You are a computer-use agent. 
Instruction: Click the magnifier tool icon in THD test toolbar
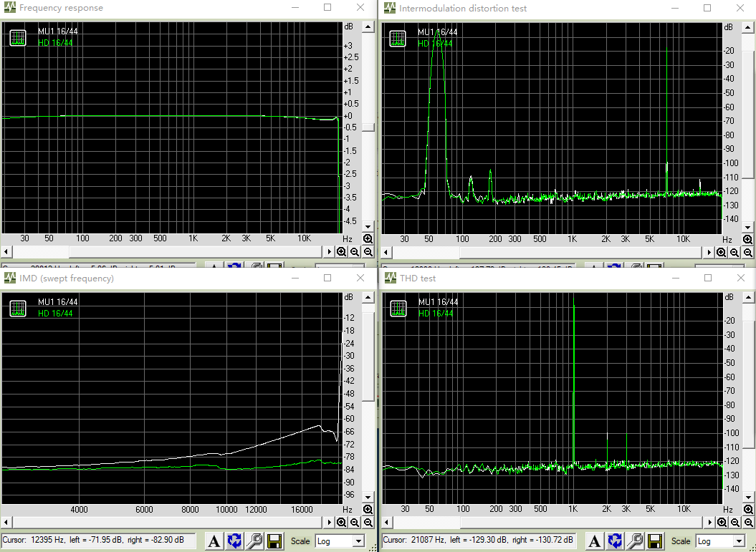[x=635, y=541]
